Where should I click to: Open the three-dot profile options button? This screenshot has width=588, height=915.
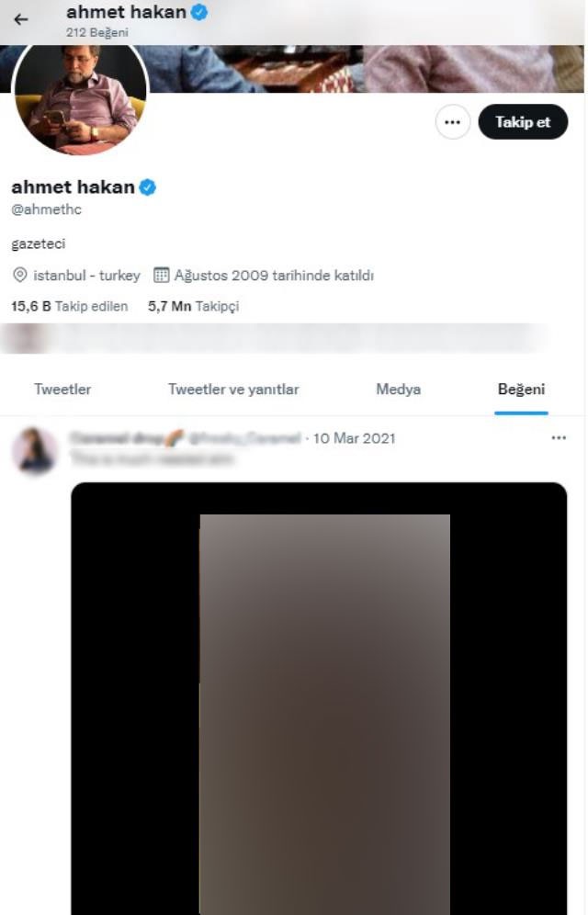453,122
